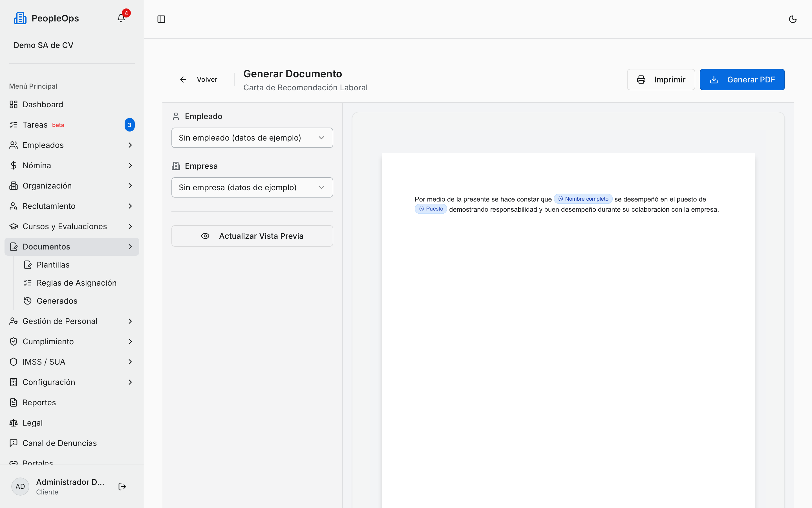Open Canal de Denuncias menu item
The height and width of the screenshot is (508, 812).
72,443
